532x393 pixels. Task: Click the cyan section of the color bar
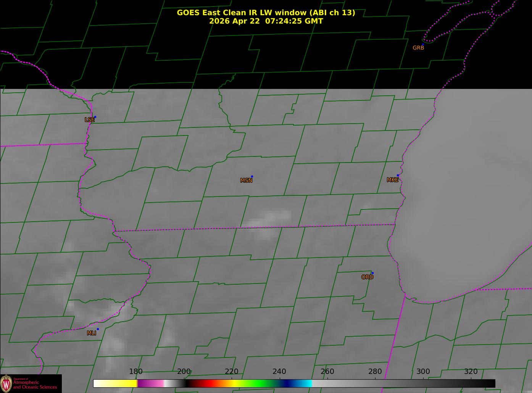305,383
